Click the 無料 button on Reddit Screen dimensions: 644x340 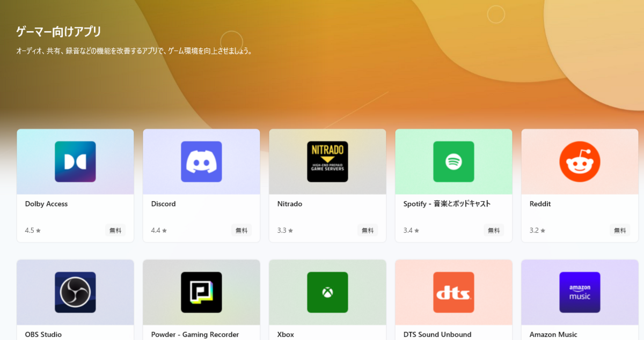click(620, 231)
